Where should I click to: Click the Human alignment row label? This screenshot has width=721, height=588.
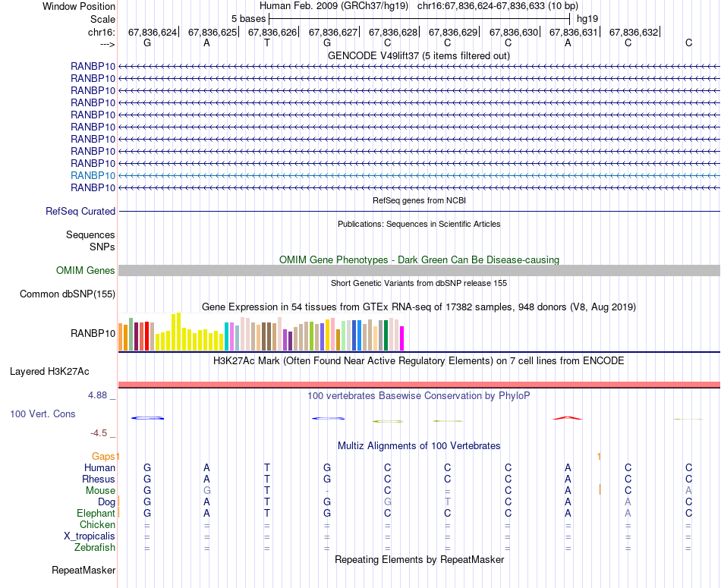pos(99,467)
